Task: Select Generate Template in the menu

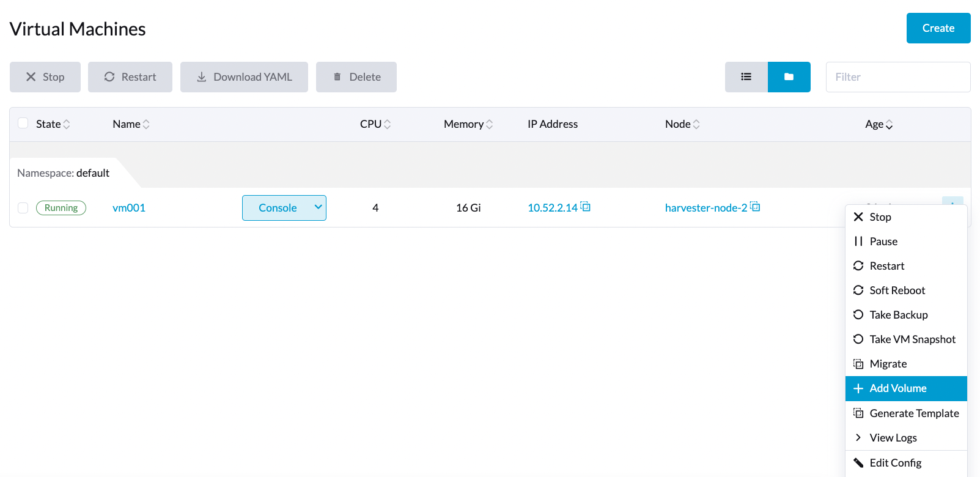Action: 913,413
